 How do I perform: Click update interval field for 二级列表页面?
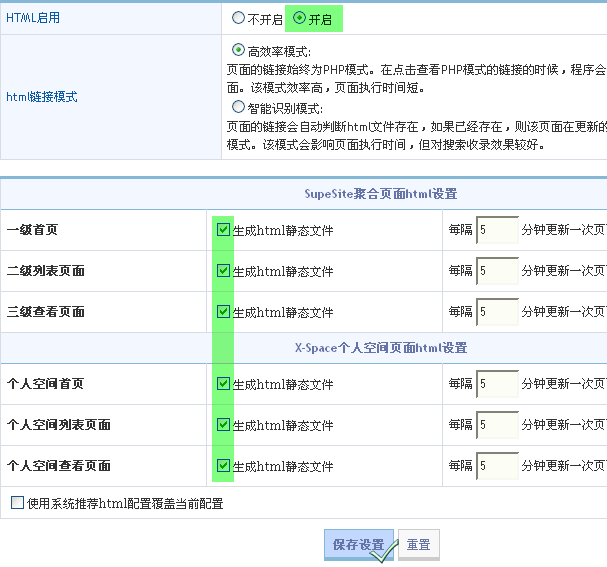497,271
